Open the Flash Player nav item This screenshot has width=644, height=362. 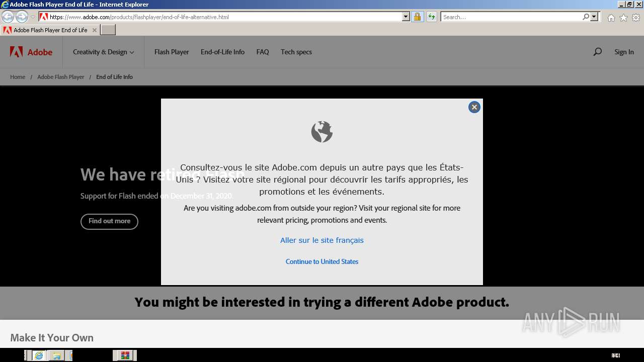172,52
